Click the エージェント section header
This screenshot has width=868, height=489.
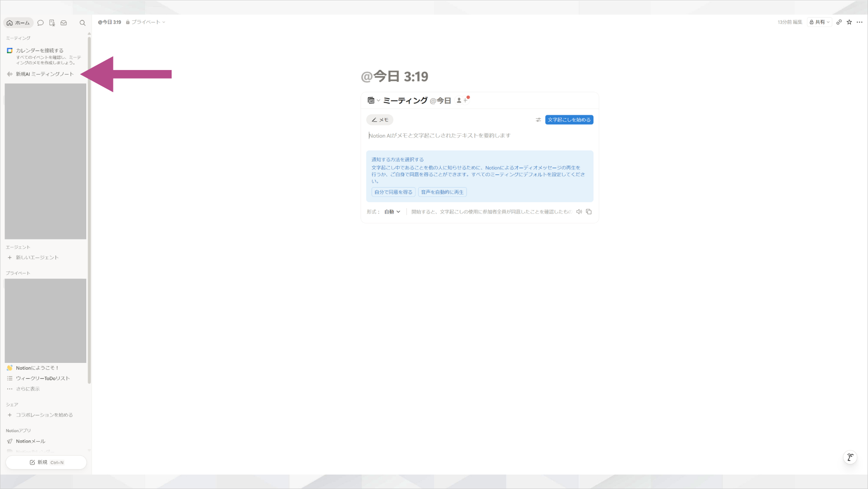point(18,247)
